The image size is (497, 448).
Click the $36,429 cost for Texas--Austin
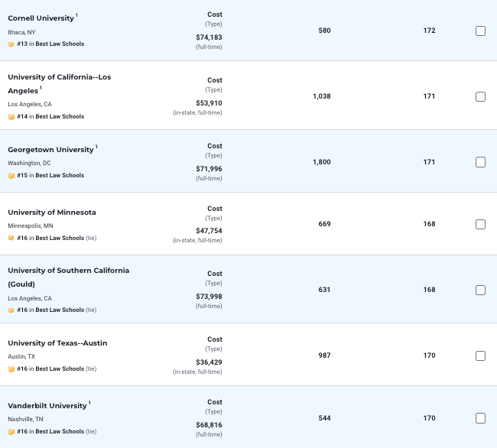point(209,361)
